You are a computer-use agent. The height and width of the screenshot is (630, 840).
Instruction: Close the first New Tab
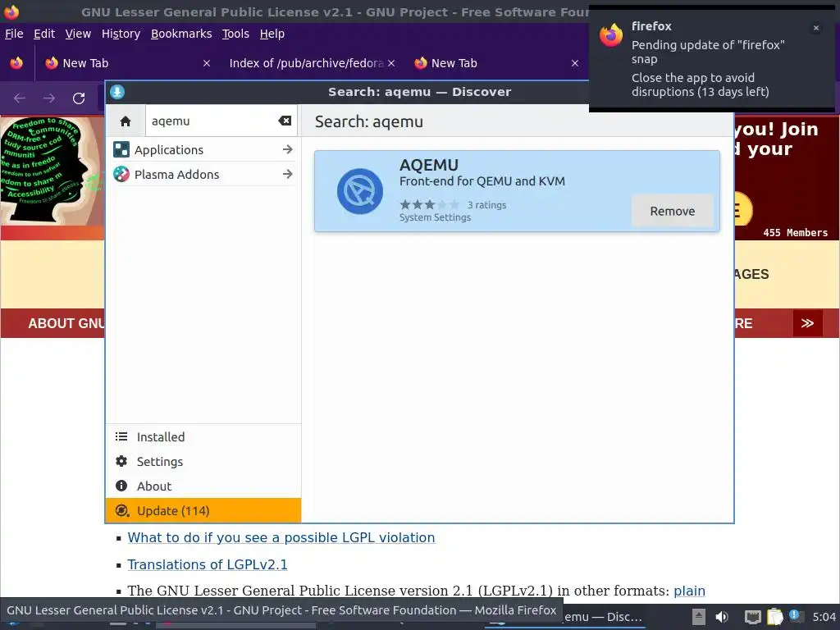206,63
